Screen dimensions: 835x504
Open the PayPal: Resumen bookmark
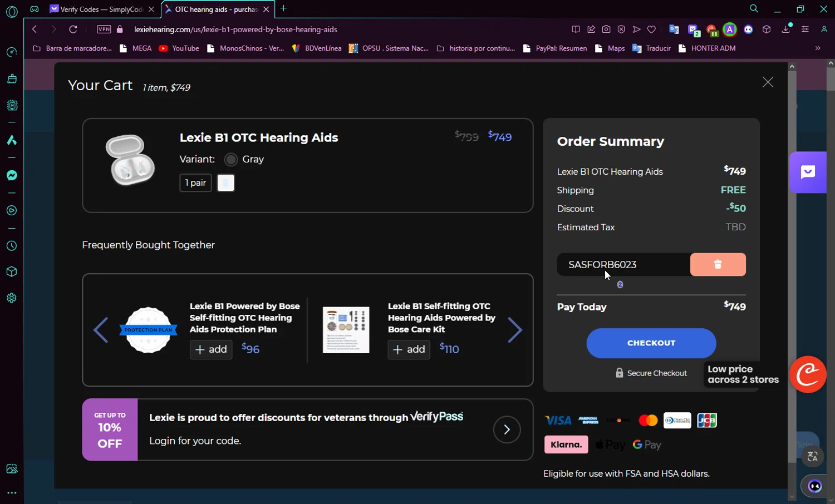click(555, 48)
